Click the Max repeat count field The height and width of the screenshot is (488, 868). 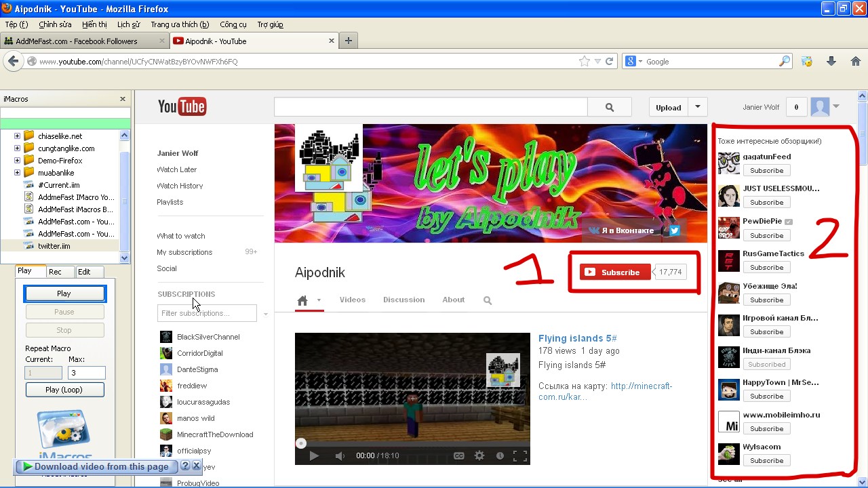point(87,373)
